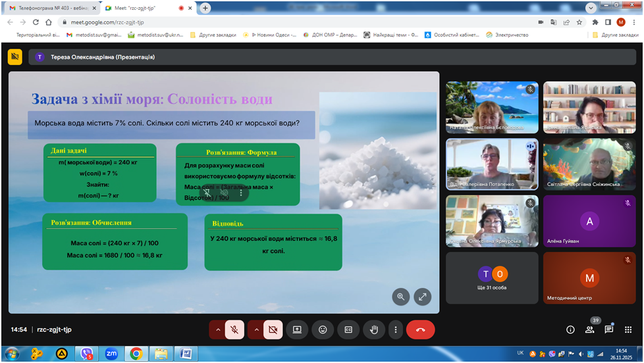Toggle closed captions in the meeting bar

pyautogui.click(x=348, y=329)
